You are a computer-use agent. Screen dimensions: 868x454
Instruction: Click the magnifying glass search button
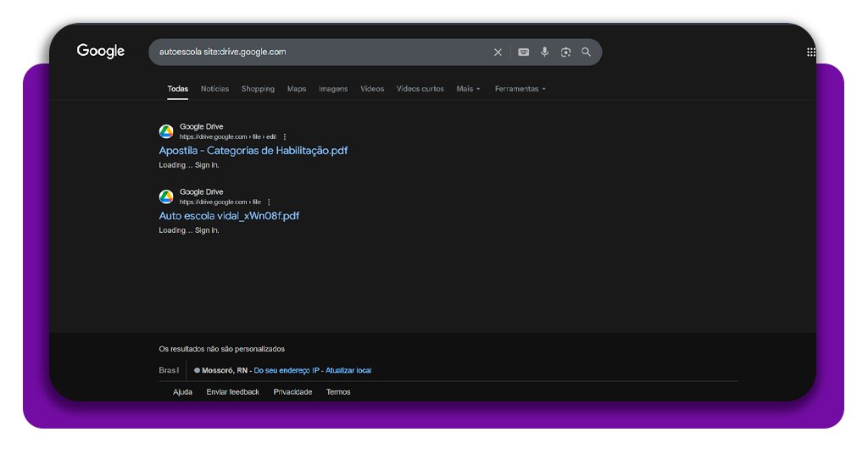click(x=587, y=53)
